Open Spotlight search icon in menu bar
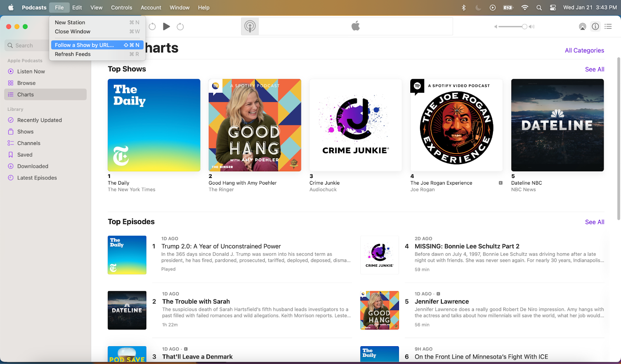 point(539,7)
